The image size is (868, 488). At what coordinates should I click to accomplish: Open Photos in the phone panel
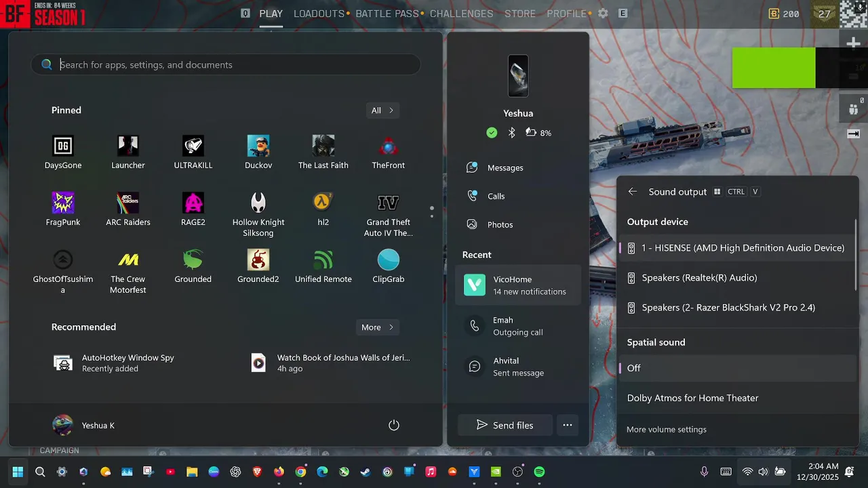click(x=518, y=224)
